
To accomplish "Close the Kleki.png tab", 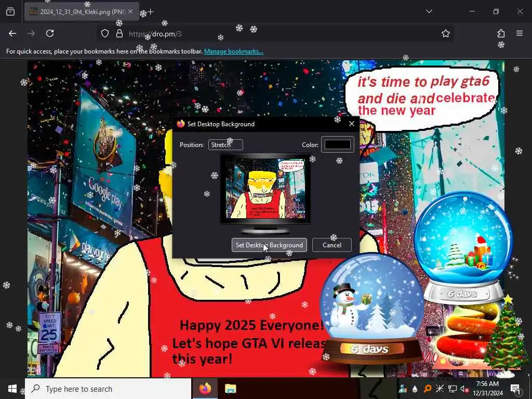I will click(130, 11).
